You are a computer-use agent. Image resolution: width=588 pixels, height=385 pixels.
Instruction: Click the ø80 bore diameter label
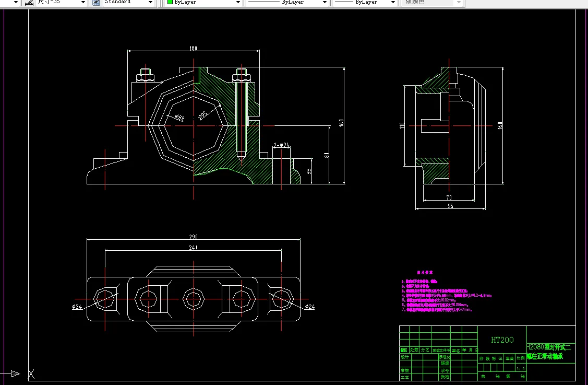click(179, 118)
